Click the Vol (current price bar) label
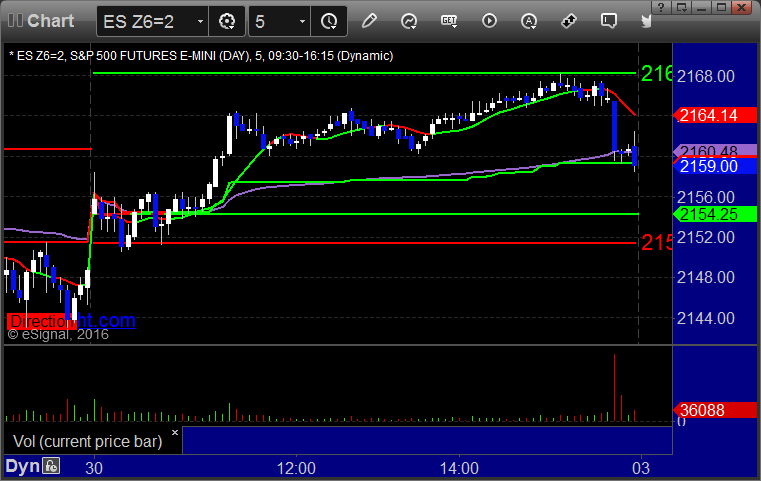The width and height of the screenshot is (761, 481). (x=87, y=442)
